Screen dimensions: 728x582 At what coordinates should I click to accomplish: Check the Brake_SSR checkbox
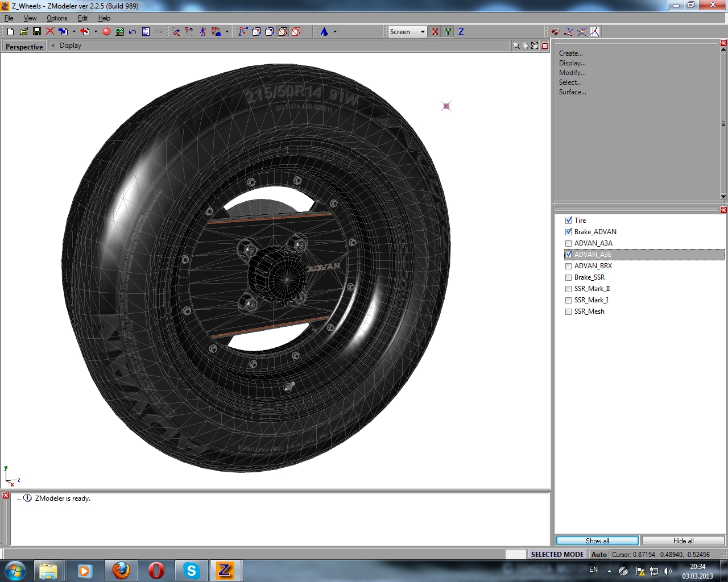pyautogui.click(x=569, y=277)
